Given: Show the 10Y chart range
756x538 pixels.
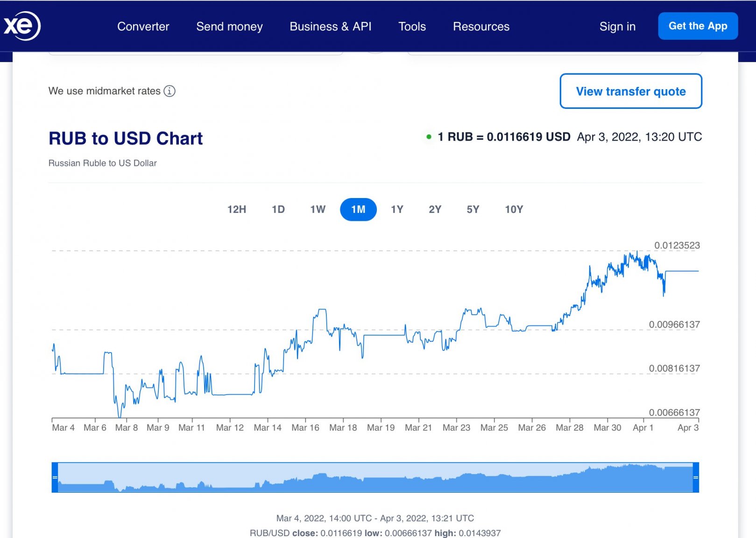Looking at the screenshot, I should pyautogui.click(x=514, y=209).
